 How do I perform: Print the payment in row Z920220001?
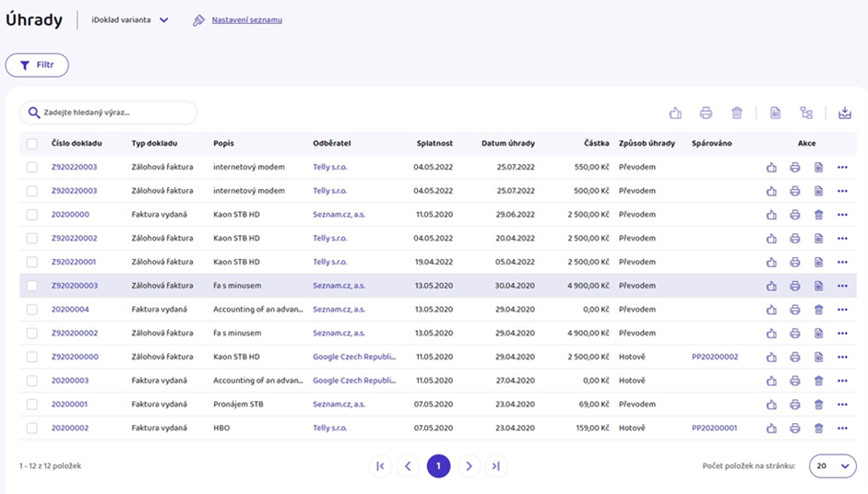click(795, 263)
